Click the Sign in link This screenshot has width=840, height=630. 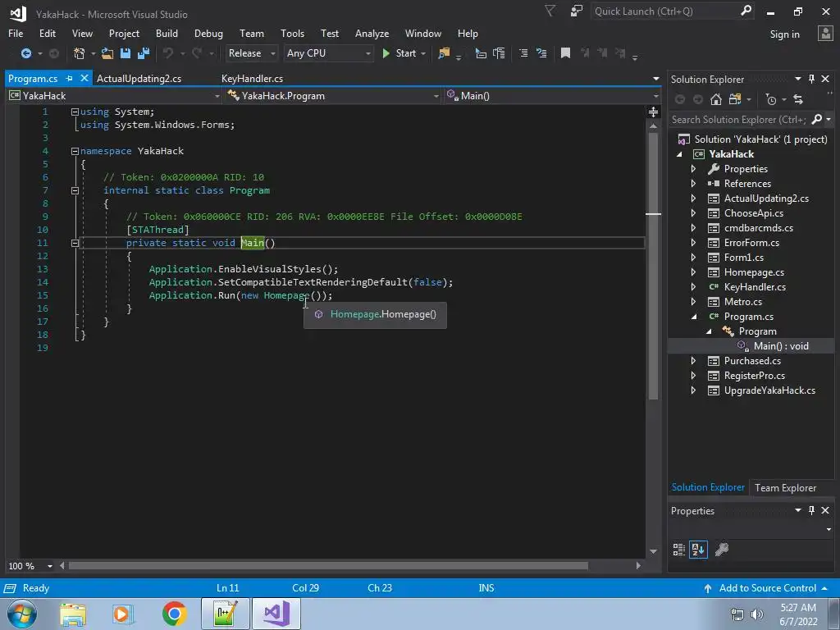pyautogui.click(x=784, y=34)
